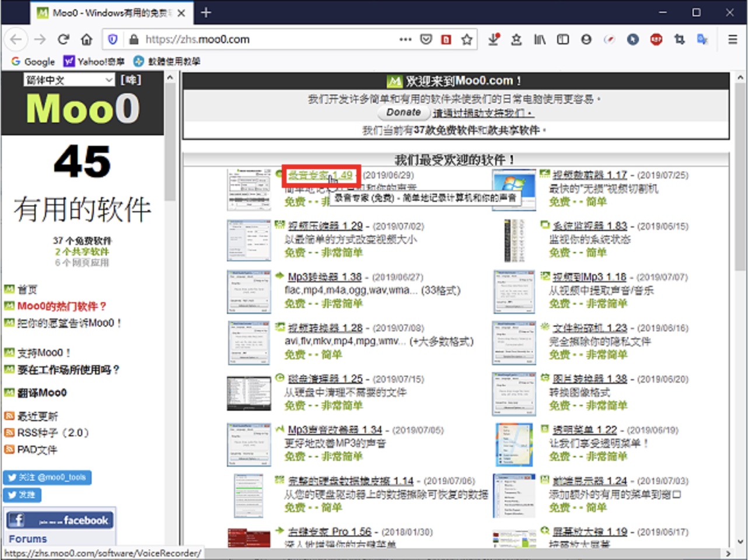The width and height of the screenshot is (748, 560).
Task: Toggle the browser sidebar view
Action: click(x=563, y=39)
